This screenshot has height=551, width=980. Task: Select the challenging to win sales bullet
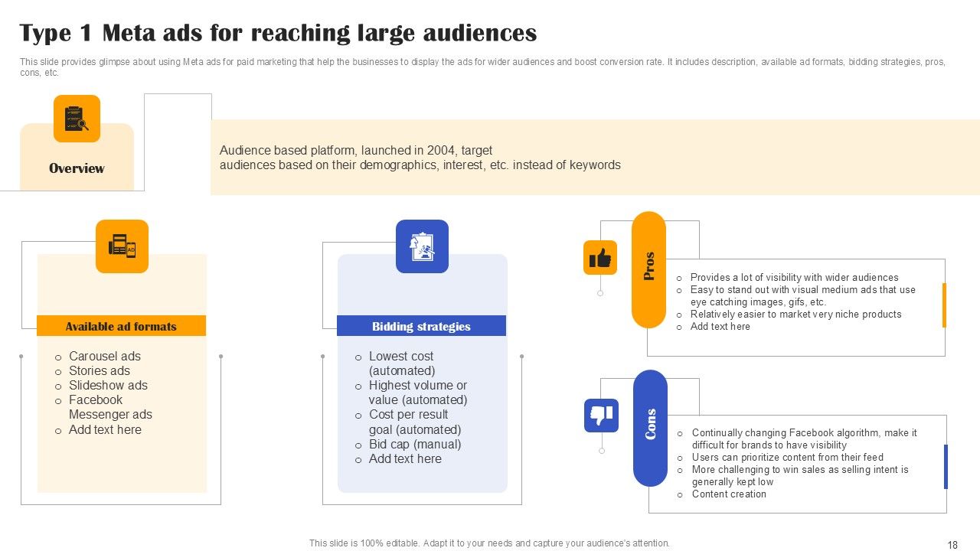(800, 476)
